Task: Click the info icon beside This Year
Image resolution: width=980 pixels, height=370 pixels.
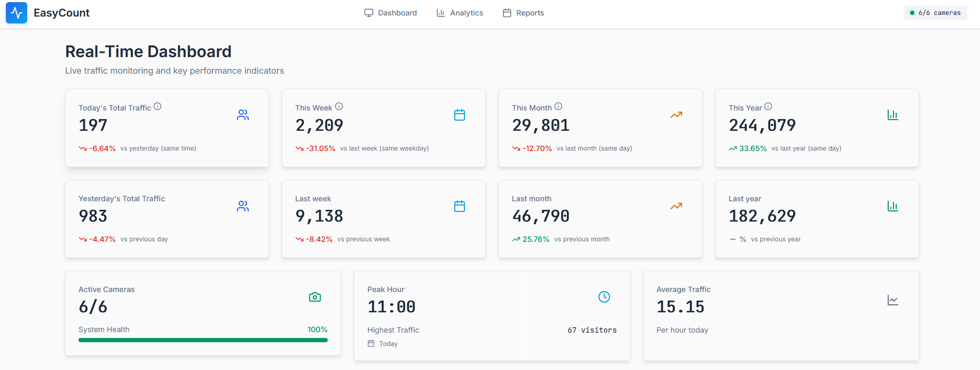Action: (x=768, y=106)
